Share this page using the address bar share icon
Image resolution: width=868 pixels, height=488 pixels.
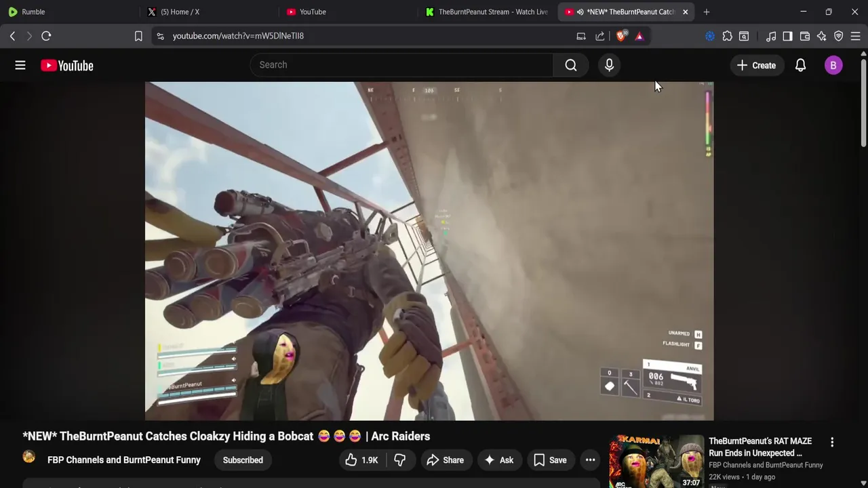(x=600, y=36)
